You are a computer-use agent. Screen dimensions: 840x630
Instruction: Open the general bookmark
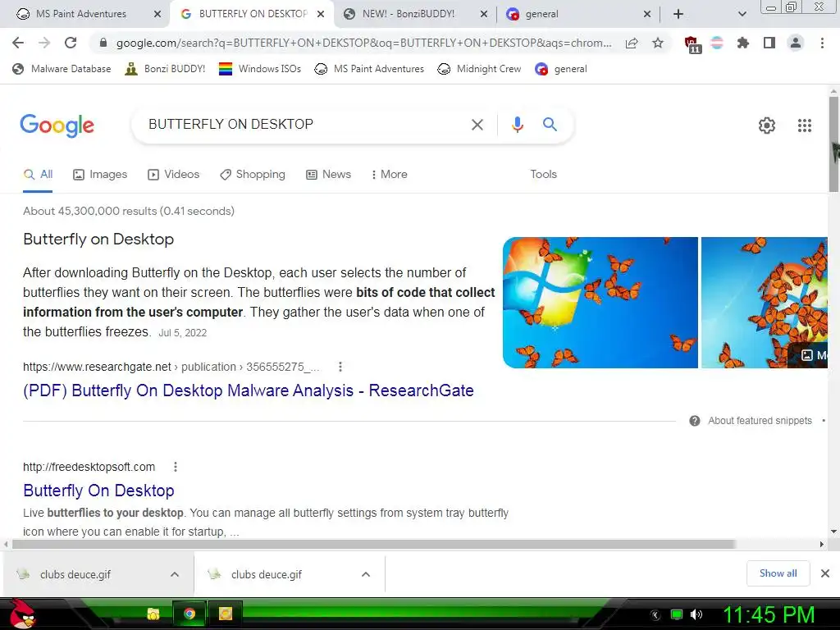(561, 69)
